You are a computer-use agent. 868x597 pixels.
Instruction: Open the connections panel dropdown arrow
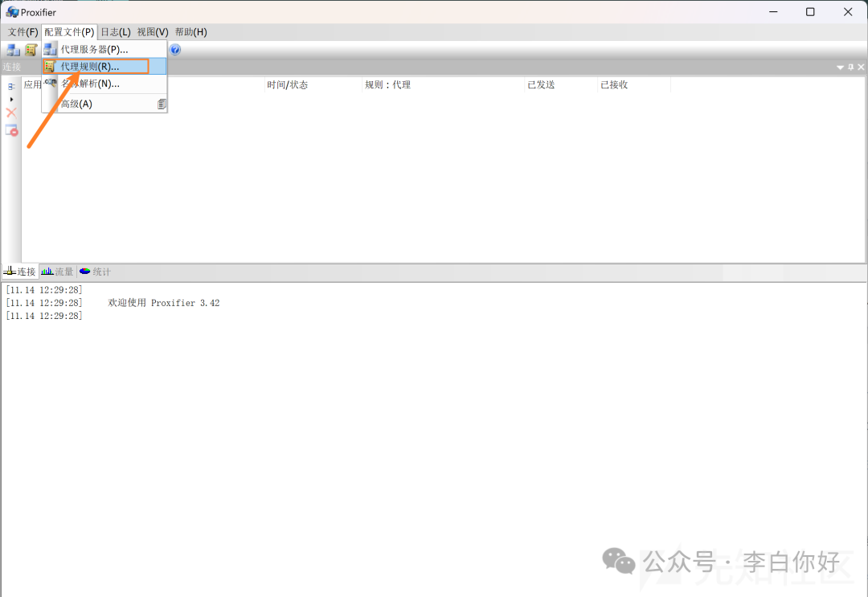coord(841,67)
